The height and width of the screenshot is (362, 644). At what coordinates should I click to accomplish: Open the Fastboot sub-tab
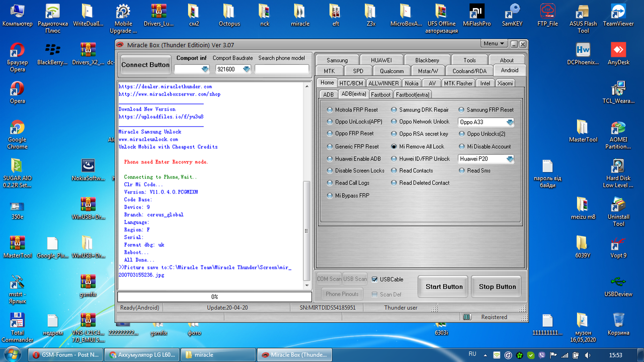(x=381, y=95)
